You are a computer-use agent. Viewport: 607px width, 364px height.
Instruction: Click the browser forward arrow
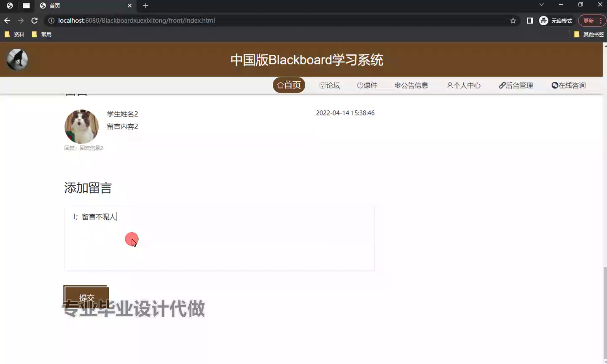coord(21,21)
